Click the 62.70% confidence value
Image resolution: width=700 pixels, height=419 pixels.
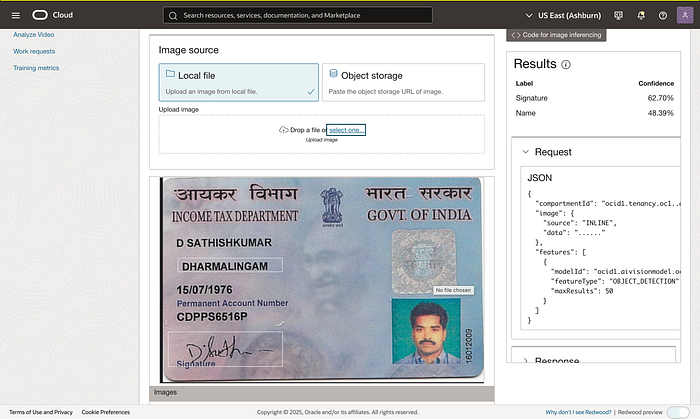coord(660,98)
